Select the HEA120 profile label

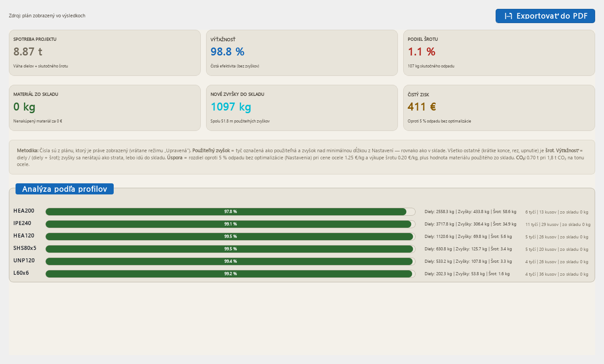click(24, 236)
